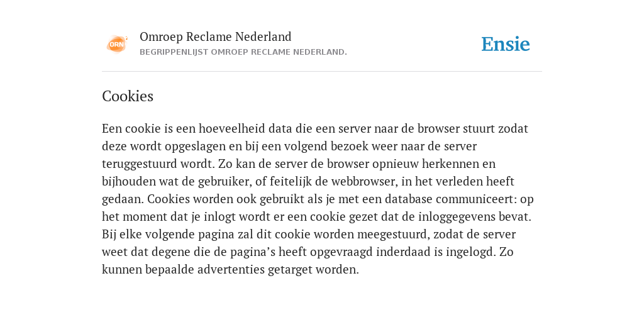Viewport: 644px width, 322px height.
Task: Open the Omroep Reclame Nederland title
Action: tap(216, 36)
